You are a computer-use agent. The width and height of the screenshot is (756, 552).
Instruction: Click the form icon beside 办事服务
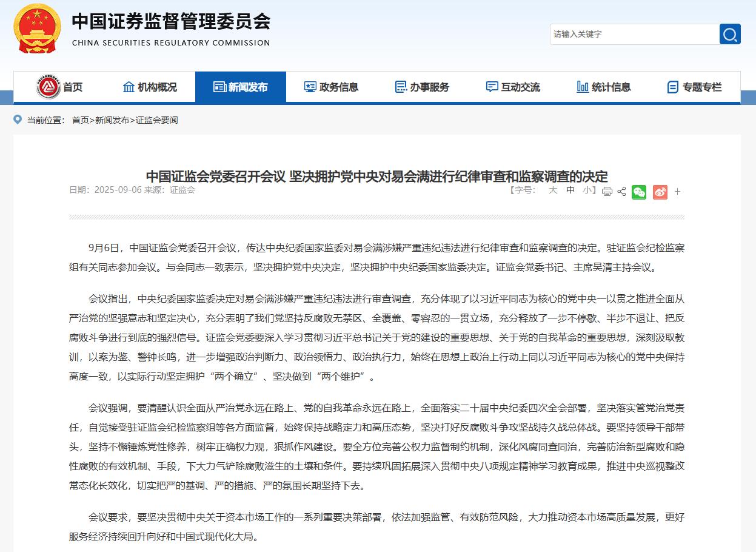[401, 87]
